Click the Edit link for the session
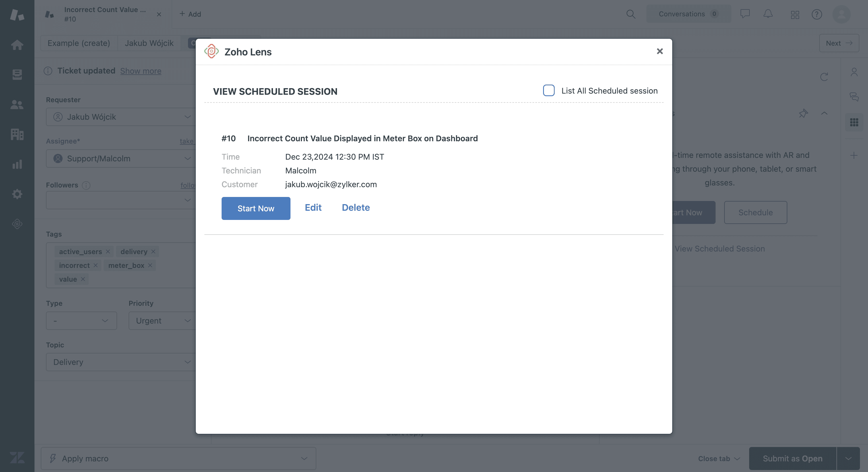868x472 pixels. pyautogui.click(x=313, y=207)
